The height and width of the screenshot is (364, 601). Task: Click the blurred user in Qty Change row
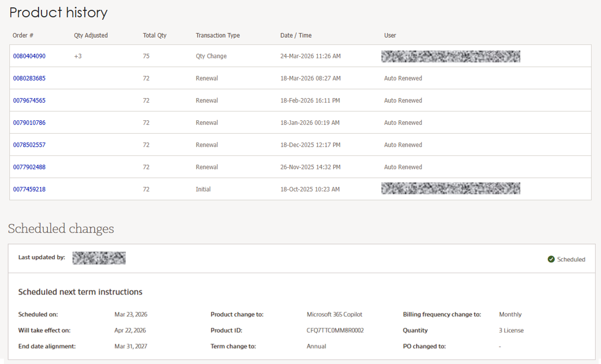pyautogui.click(x=451, y=56)
